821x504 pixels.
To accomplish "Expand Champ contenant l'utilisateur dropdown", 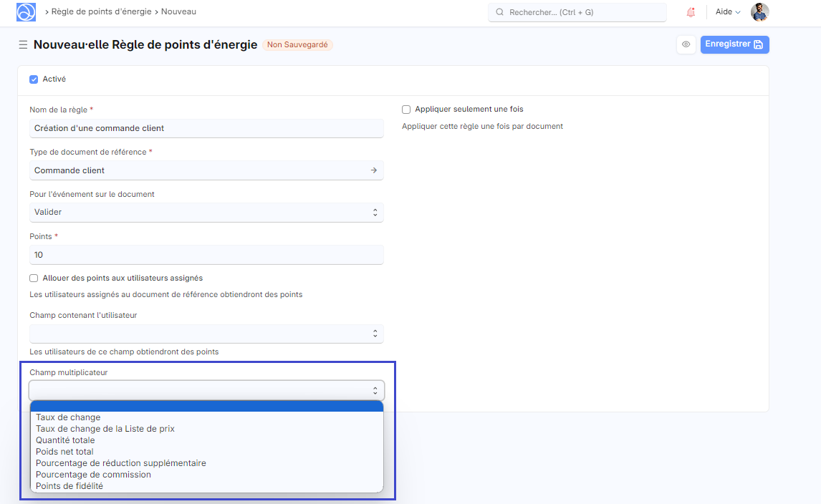I will pyautogui.click(x=206, y=334).
